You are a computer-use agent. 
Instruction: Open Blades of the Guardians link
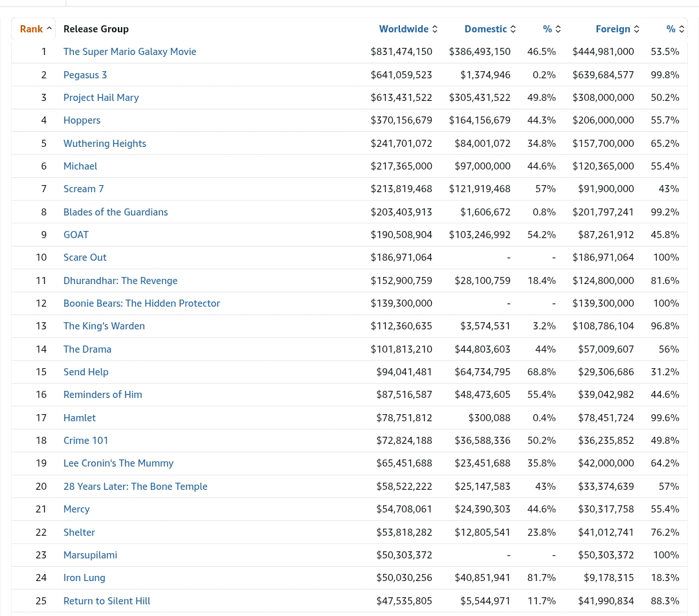(115, 212)
